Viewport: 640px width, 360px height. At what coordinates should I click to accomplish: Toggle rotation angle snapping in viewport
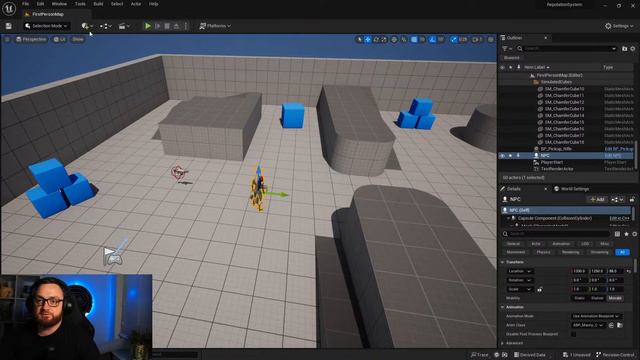(x=432, y=40)
